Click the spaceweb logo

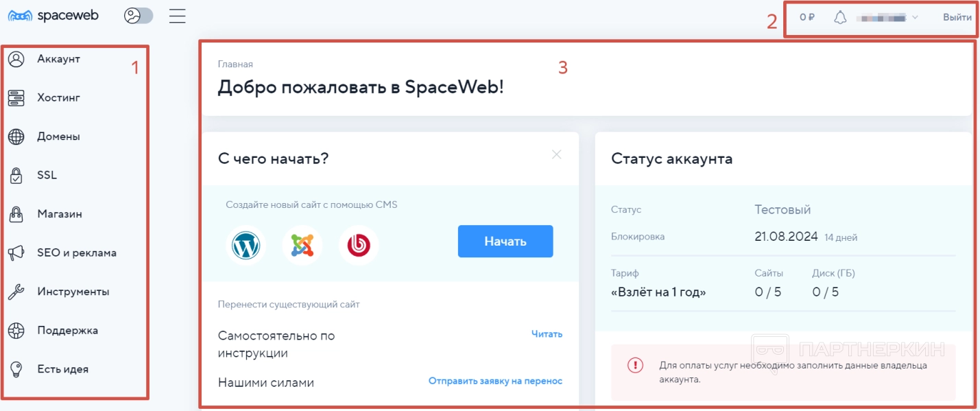click(53, 15)
